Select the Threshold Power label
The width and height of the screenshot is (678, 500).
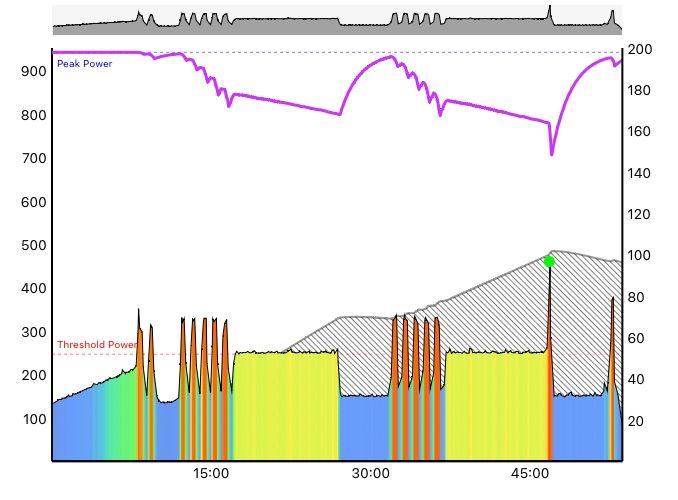[97, 345]
